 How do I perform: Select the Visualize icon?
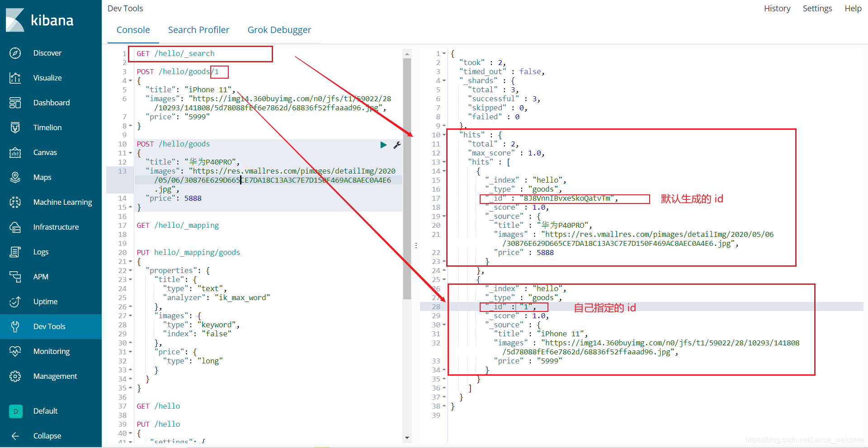tap(15, 78)
